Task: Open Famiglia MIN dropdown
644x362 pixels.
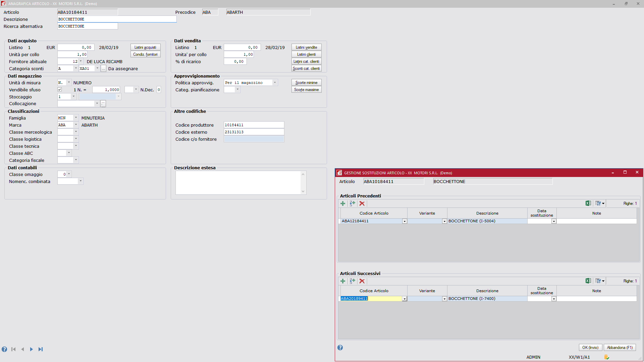Action: point(76,118)
